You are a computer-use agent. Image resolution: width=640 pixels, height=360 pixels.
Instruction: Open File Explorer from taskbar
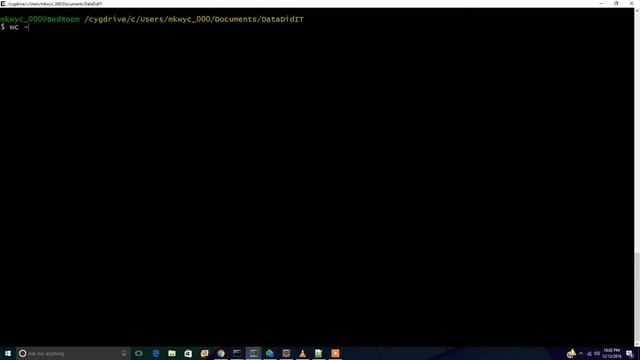click(x=172, y=353)
